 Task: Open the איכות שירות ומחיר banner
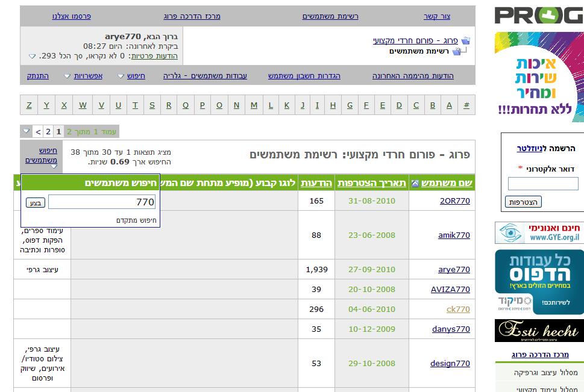point(539,77)
